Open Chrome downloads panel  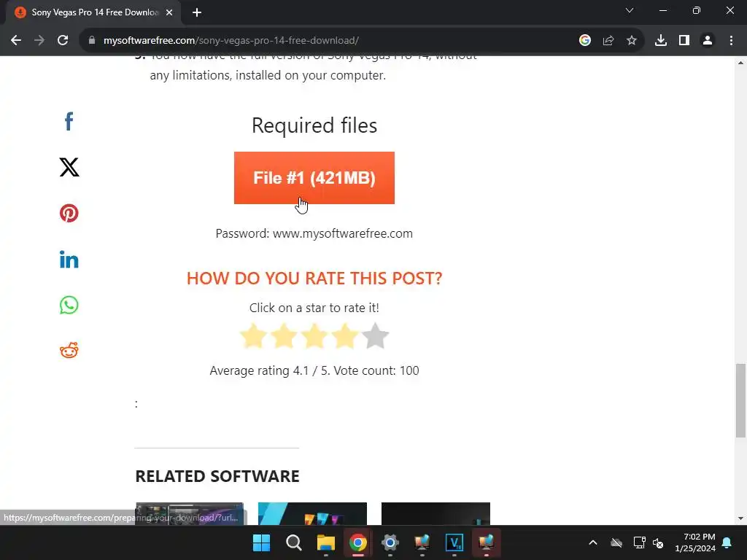[661, 41]
